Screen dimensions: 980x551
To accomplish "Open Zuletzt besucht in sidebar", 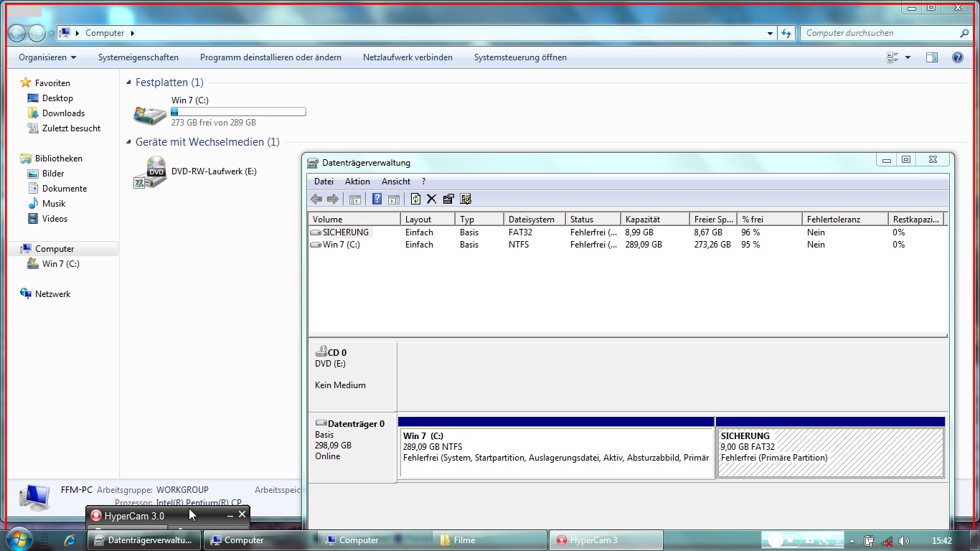I will (71, 128).
